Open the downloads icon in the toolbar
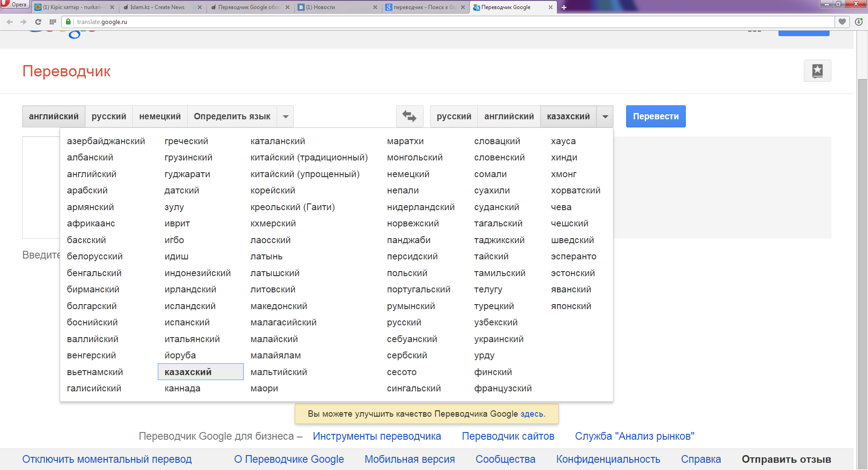 [859, 22]
